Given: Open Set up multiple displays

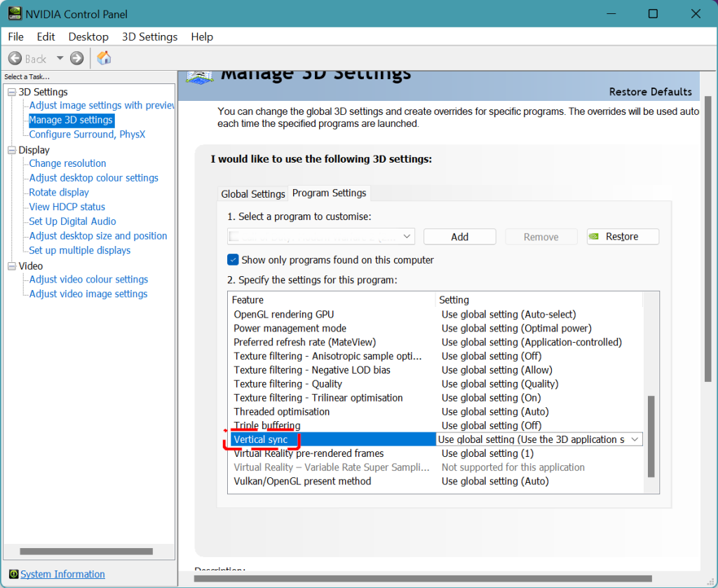Looking at the screenshot, I should point(80,250).
